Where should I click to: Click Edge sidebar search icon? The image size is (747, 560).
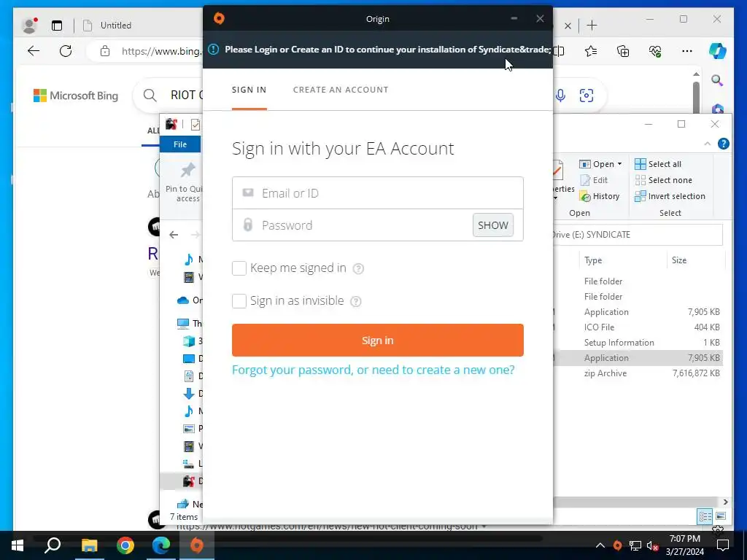click(x=717, y=80)
